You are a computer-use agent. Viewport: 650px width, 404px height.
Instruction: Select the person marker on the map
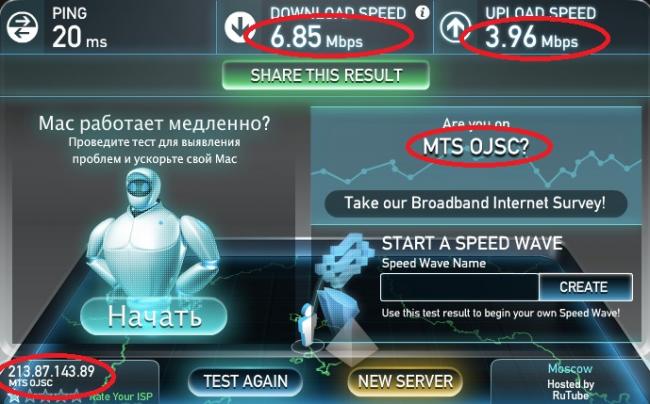point(308,327)
